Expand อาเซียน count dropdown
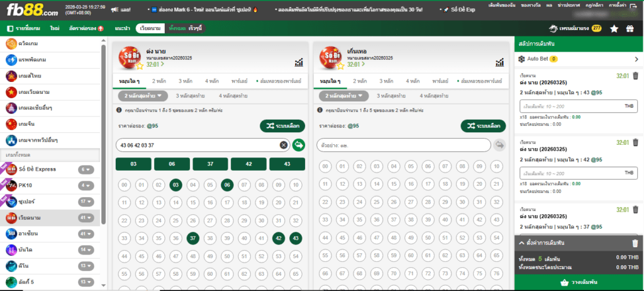This screenshot has width=644, height=291. (x=86, y=234)
